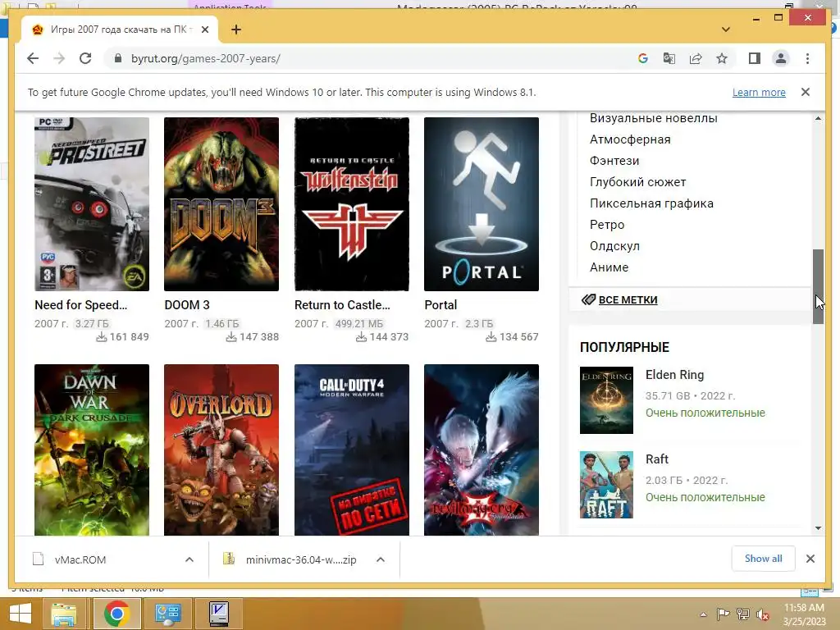
Task: Open the Mini vMac taskbar icon
Action: (x=218, y=614)
